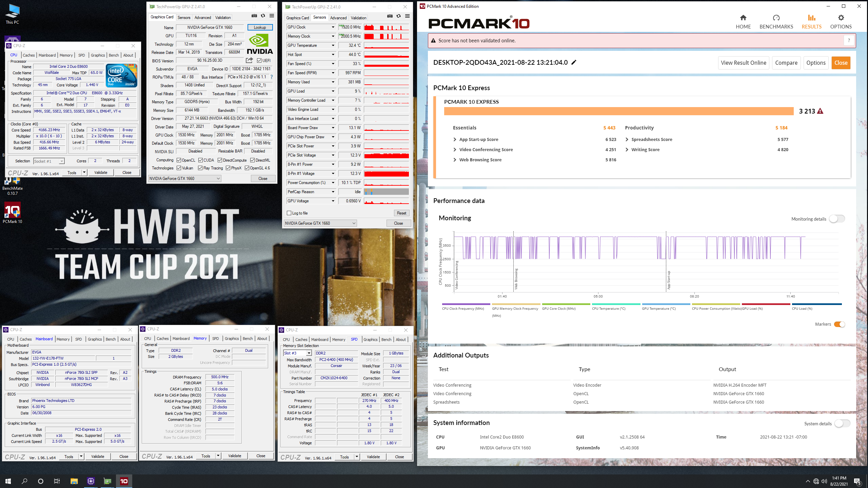Screen dimensions: 868x488
Task: Open the RESULTS section in PCMark 10
Action: point(811,22)
